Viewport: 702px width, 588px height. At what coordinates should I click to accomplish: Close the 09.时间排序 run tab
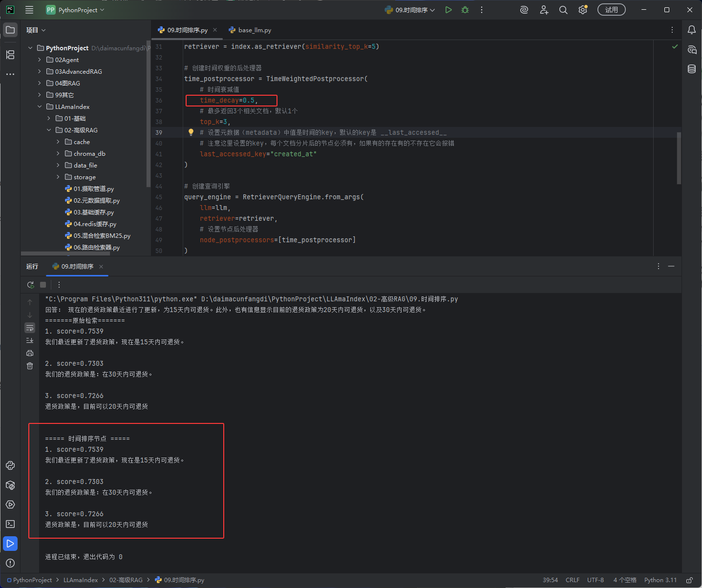[x=101, y=266]
